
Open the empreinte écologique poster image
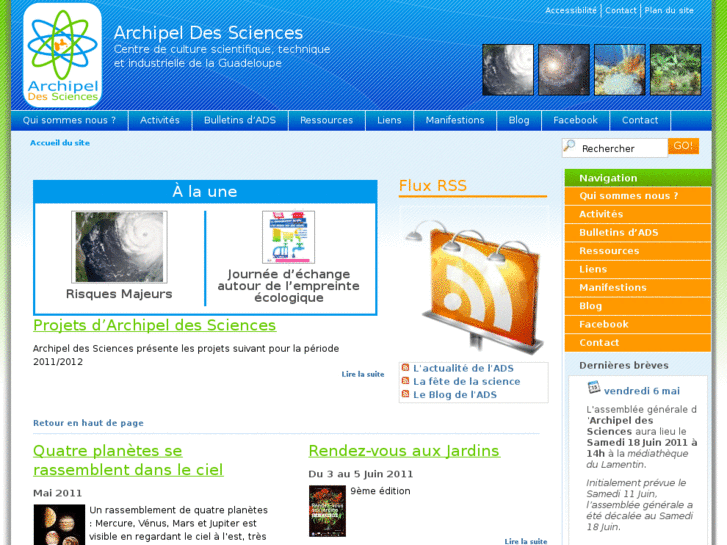pyautogui.click(x=288, y=237)
